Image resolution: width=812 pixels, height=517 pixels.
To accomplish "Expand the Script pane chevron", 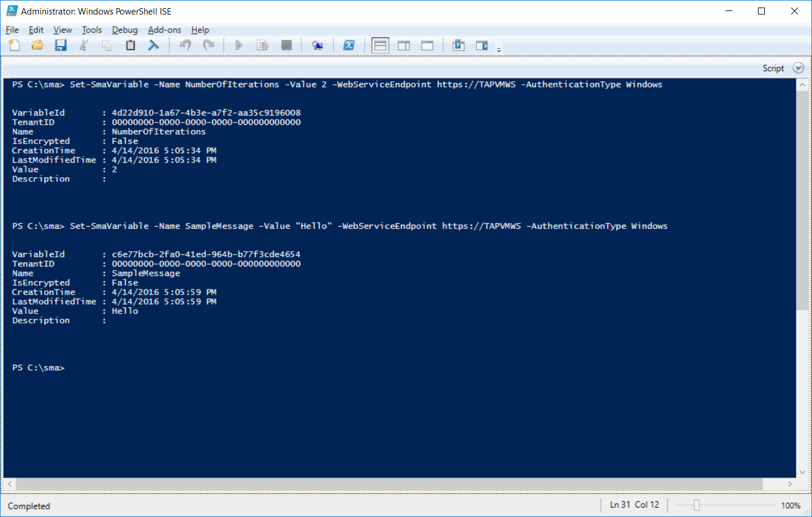I will (798, 68).
